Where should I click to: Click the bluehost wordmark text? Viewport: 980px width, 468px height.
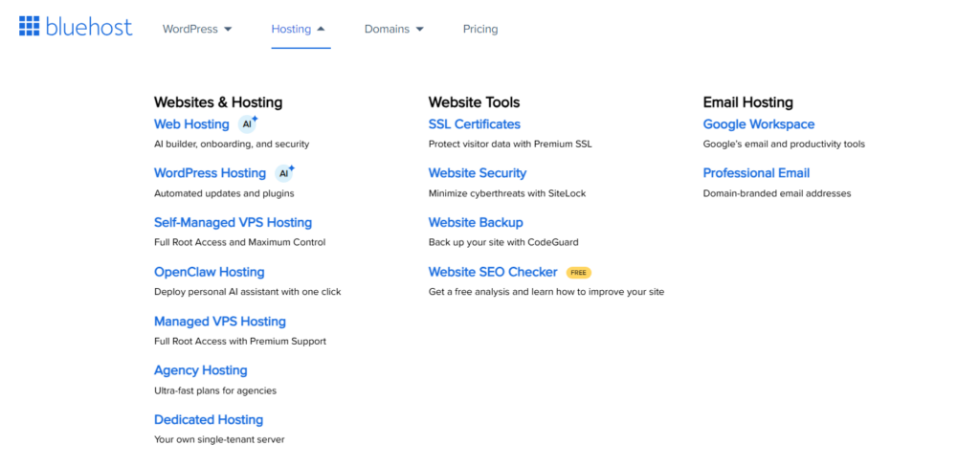point(89,27)
